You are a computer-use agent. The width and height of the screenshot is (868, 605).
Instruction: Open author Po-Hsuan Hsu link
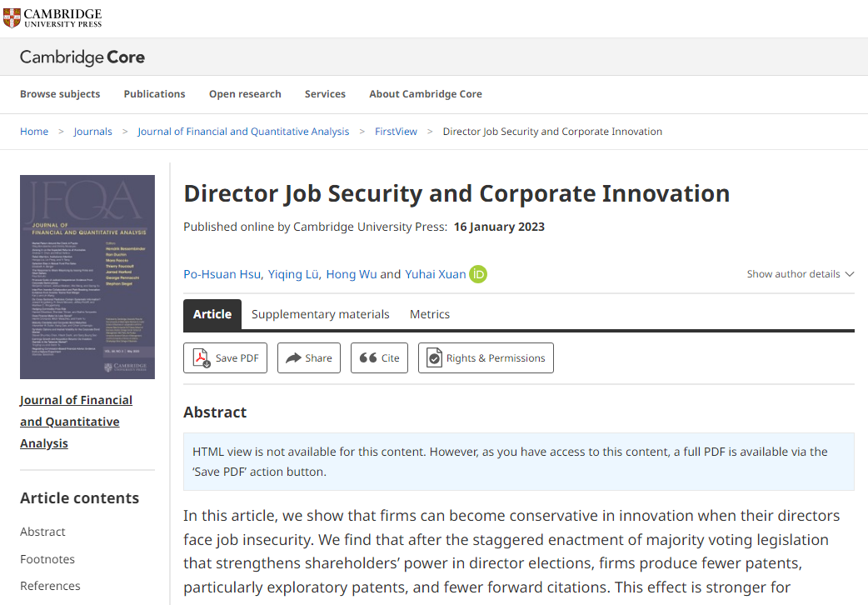point(223,274)
